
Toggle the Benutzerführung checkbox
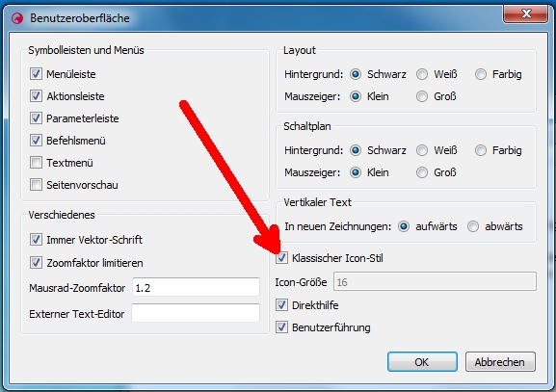pyautogui.click(x=282, y=327)
